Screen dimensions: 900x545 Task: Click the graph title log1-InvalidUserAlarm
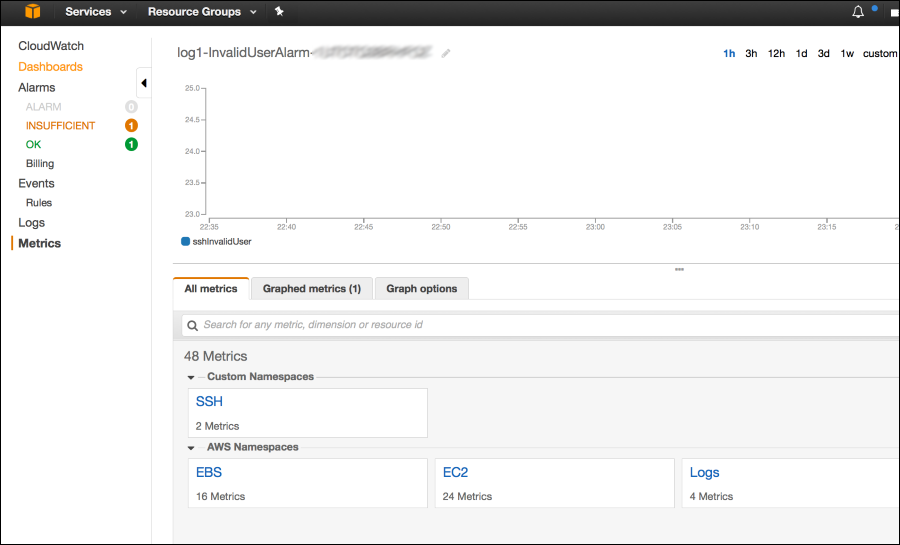click(x=243, y=53)
